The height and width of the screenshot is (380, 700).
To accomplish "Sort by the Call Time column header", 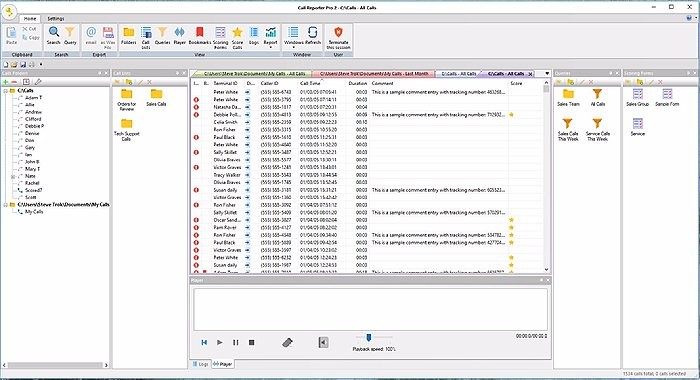I will click(321, 83).
